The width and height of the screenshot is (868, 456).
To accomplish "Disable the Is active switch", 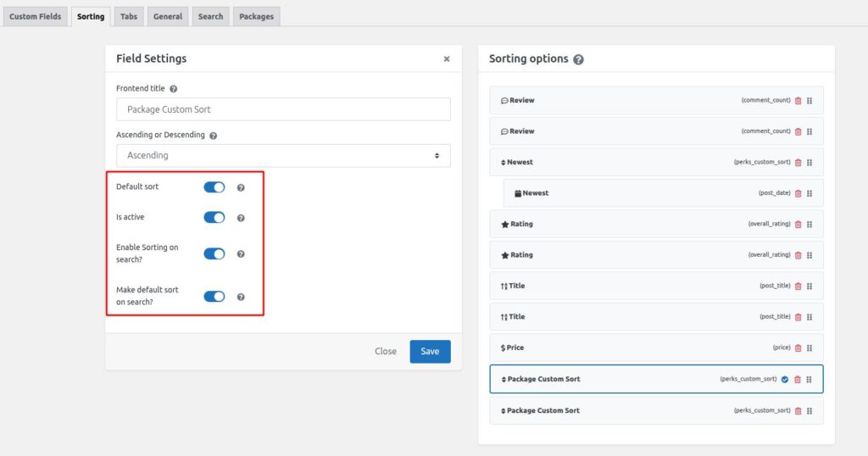I will pos(214,218).
